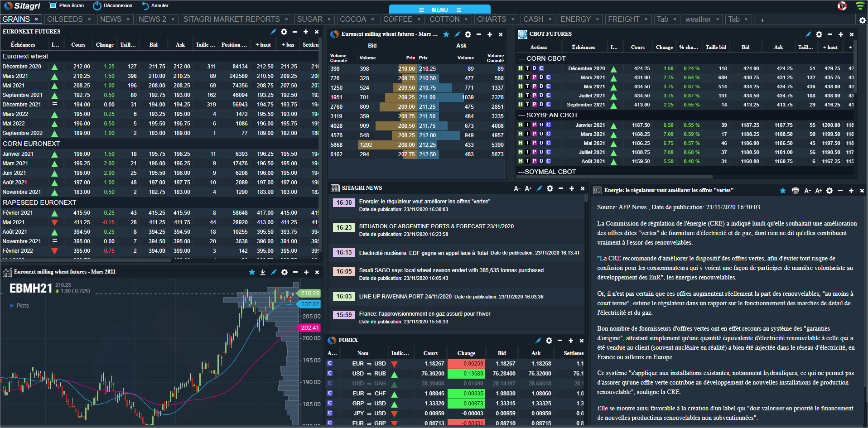The image size is (868, 428).
Task: Use the horizontal scrollbar under Euronext Futures table
Action: click(86, 260)
